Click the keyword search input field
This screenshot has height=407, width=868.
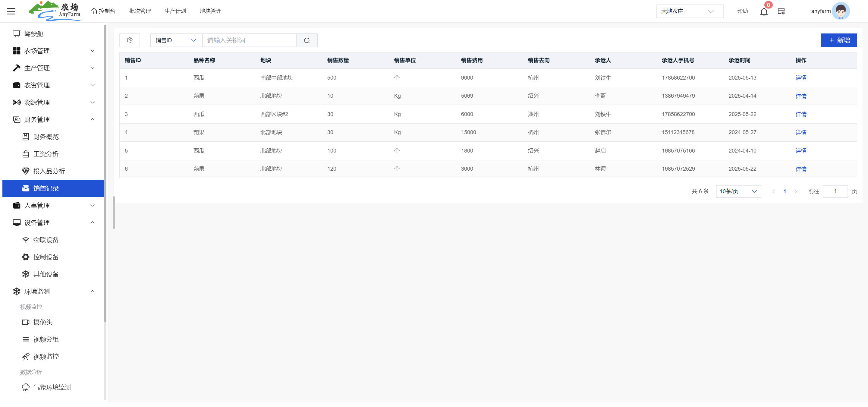click(249, 40)
